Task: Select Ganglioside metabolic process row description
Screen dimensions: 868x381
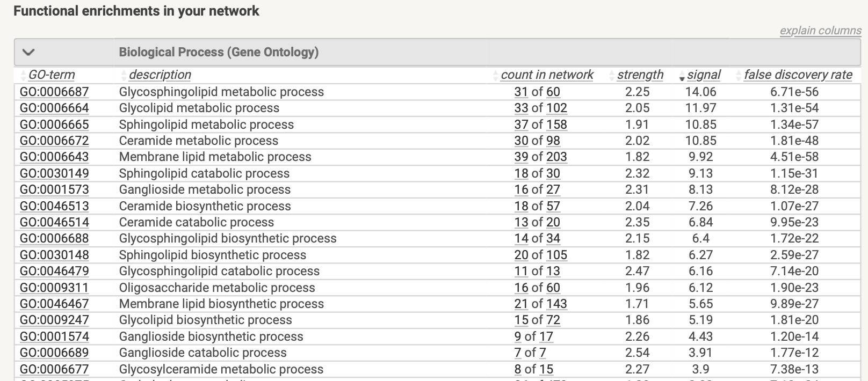Action: [x=205, y=189]
